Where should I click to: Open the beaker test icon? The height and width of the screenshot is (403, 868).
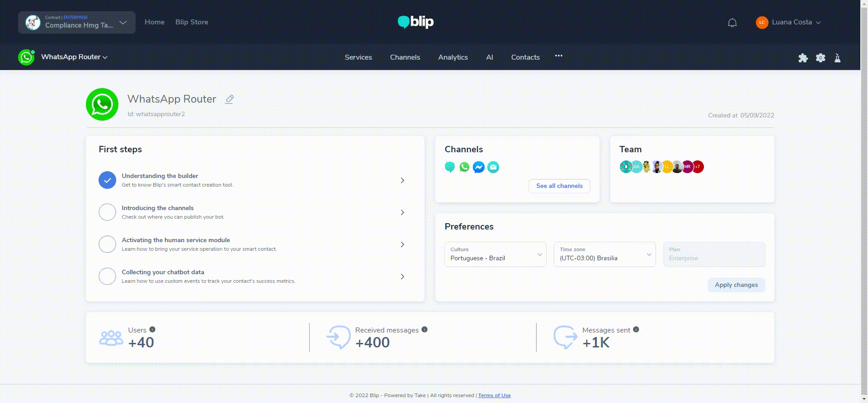click(x=837, y=58)
